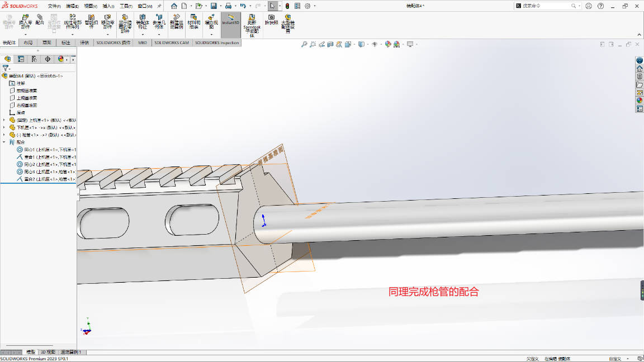644x362 pixels.
Task: Select the Mate (配合) tool in ribbon
Action: point(40,20)
